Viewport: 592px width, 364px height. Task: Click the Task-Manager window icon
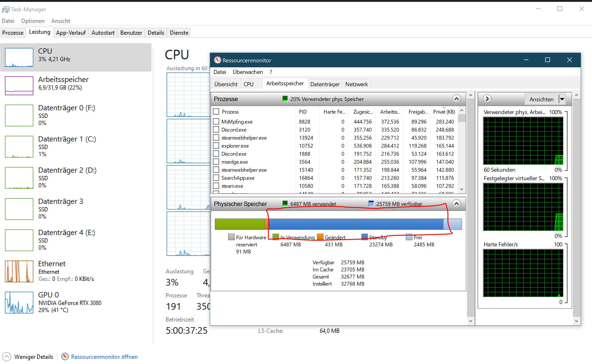tap(6, 9)
